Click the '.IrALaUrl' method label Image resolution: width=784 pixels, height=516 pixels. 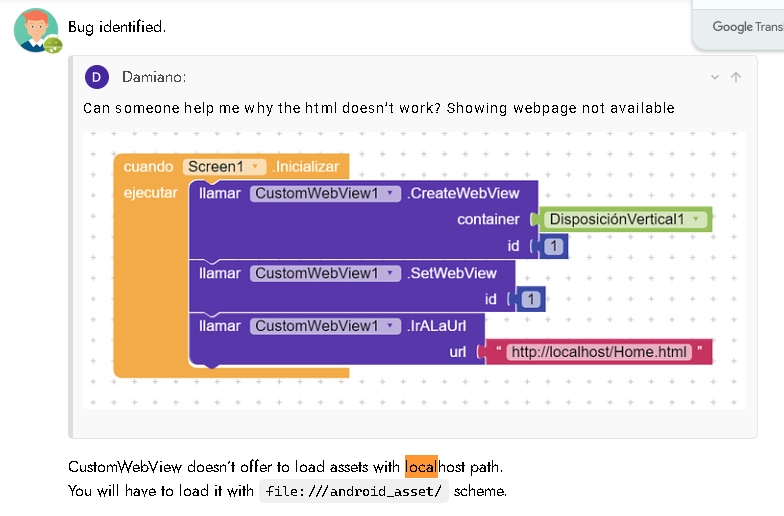point(436,326)
